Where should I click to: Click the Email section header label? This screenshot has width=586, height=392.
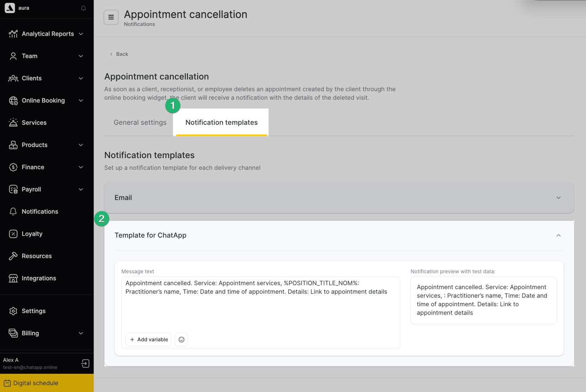pos(123,198)
